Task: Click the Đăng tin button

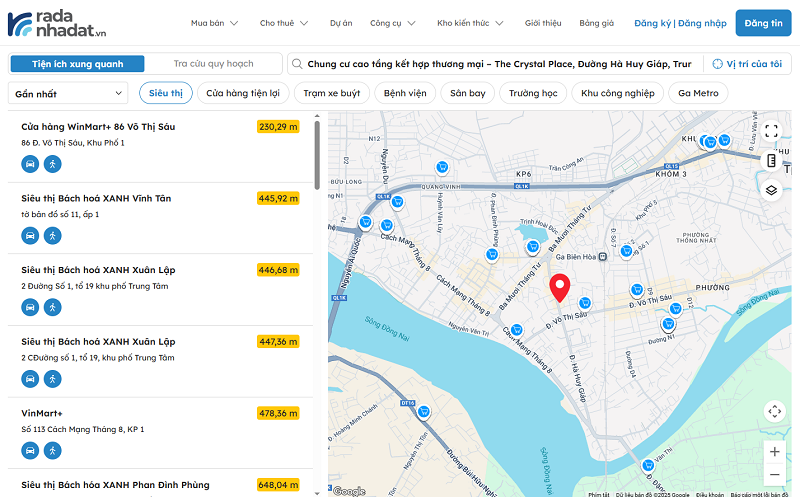Action: [763, 22]
